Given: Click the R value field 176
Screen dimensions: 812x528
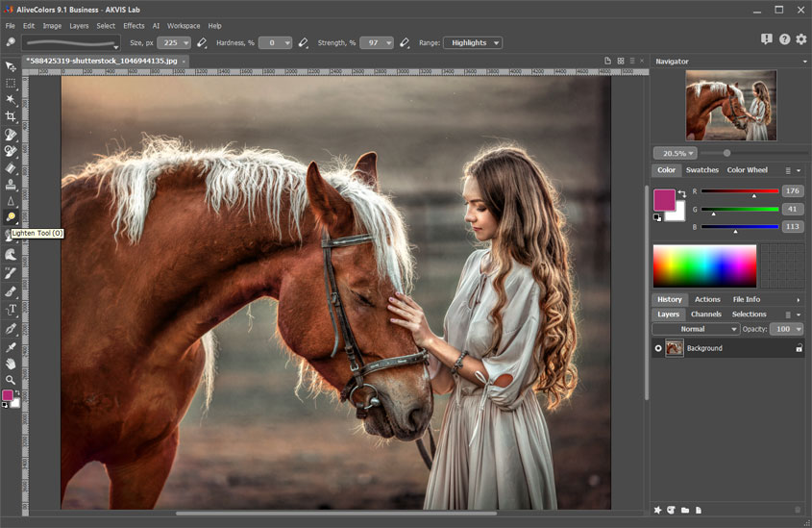Looking at the screenshot, I should tap(793, 191).
